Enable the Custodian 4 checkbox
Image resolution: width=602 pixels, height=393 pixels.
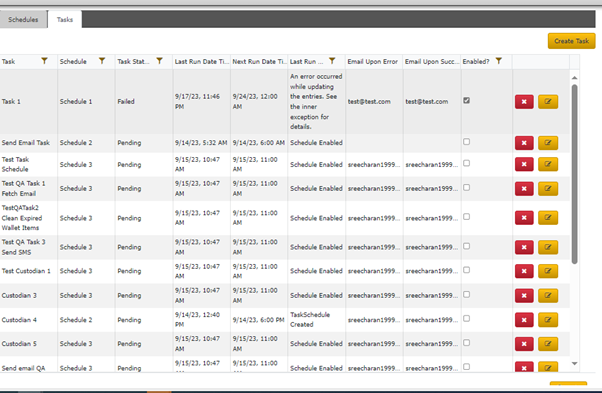point(466,319)
